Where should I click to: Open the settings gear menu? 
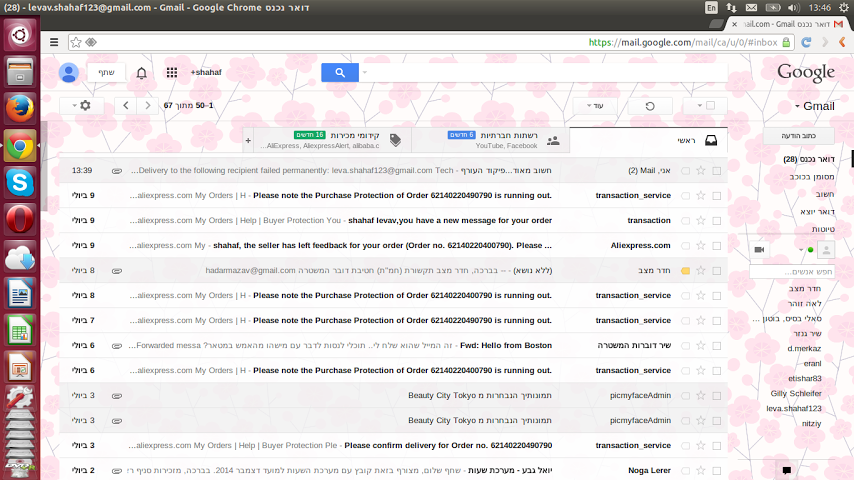pyautogui.click(x=82, y=106)
